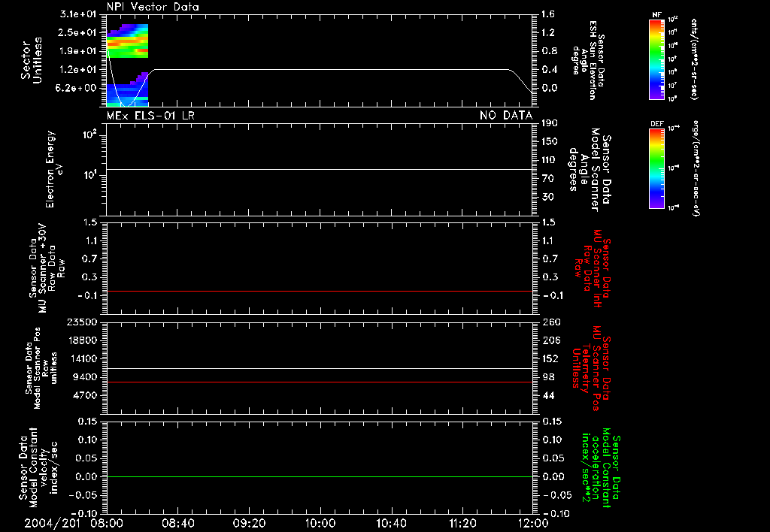Click the 4700 scanner position axis value
This screenshot has height=532, width=770.
point(85,395)
